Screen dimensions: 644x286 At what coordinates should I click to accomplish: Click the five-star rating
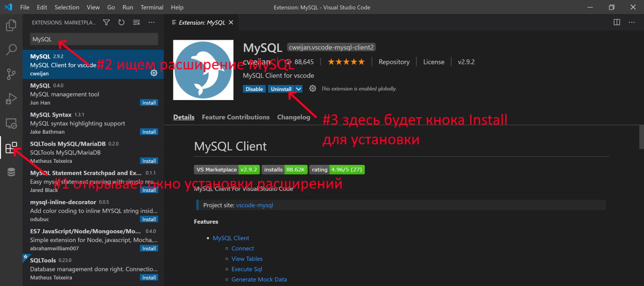[x=346, y=62]
